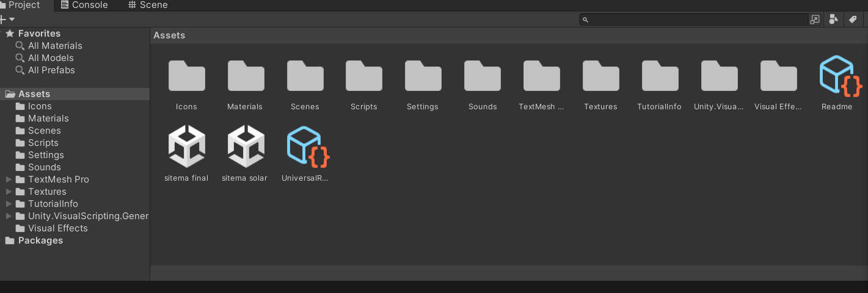Image resolution: width=868 pixels, height=293 pixels.
Task: Select the Readme asset icon
Action: (x=840, y=76)
